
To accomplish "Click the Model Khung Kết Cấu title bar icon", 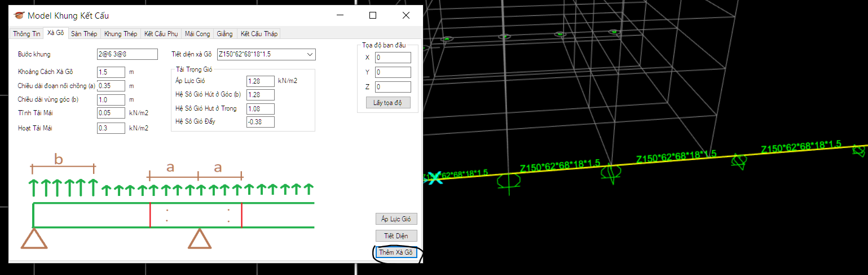I will click(x=19, y=15).
